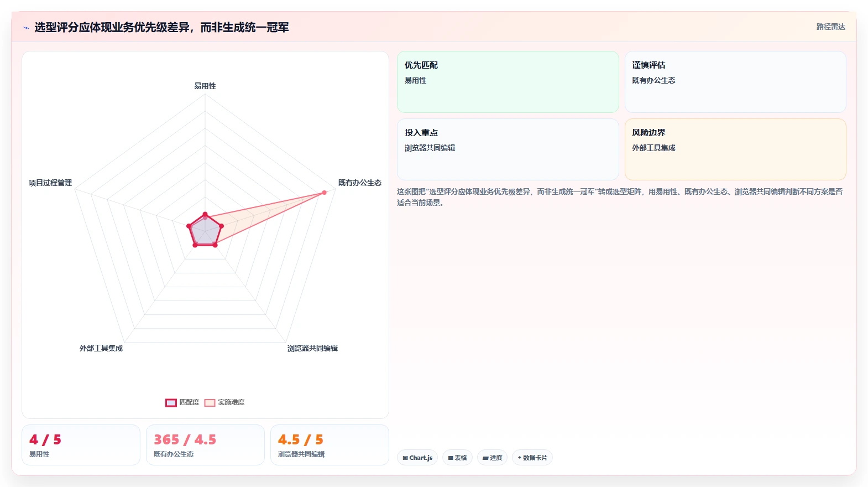Click the spark icon before the title
Viewport: 868px width, 487px height.
tap(26, 28)
